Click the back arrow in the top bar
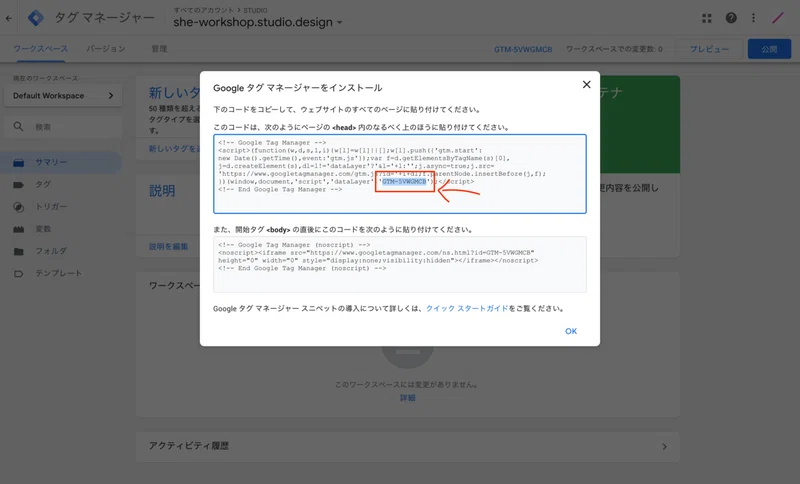800x484 pixels. coord(9,18)
